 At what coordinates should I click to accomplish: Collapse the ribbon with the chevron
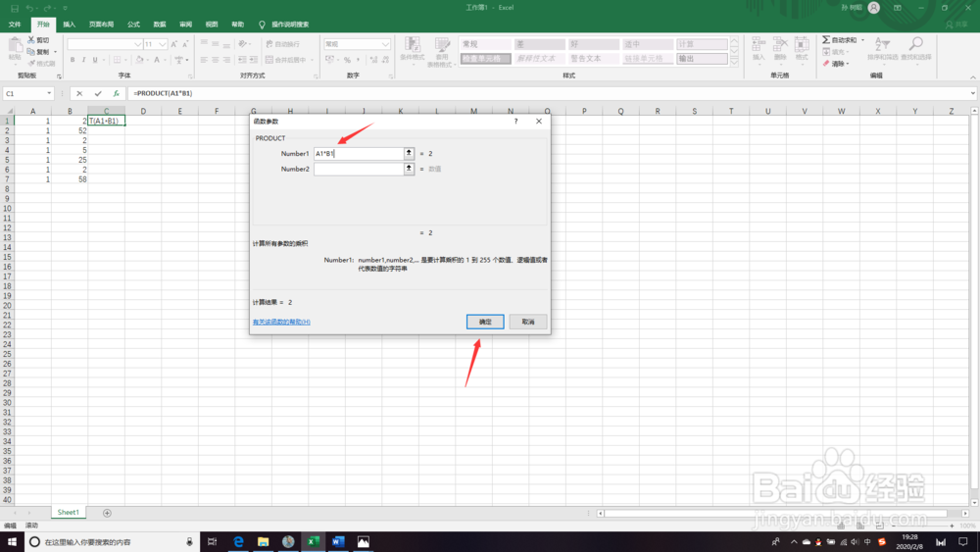pos(972,76)
